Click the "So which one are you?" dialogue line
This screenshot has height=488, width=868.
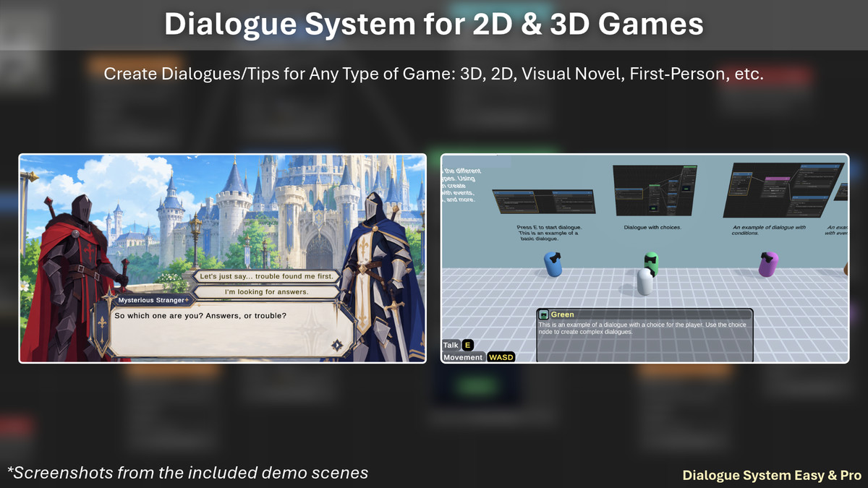(200, 315)
